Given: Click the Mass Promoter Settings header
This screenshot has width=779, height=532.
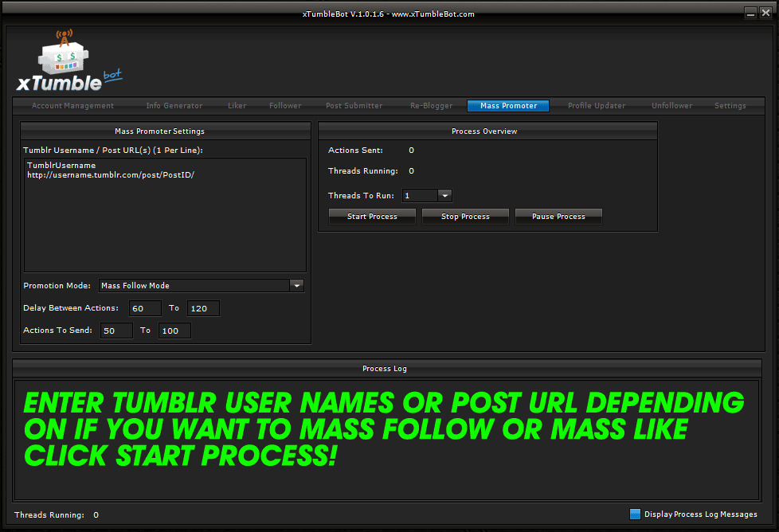Looking at the screenshot, I should (166, 131).
